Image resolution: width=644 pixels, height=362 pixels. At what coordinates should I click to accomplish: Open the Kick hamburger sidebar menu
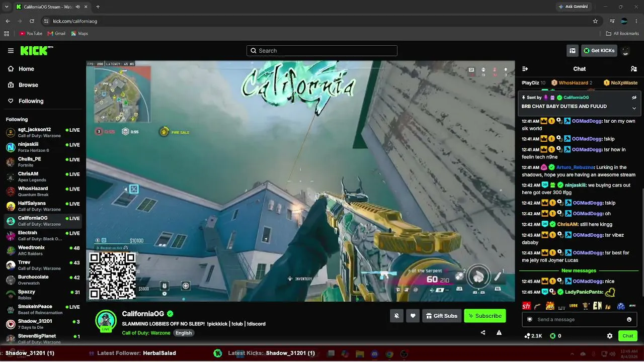click(11, 51)
